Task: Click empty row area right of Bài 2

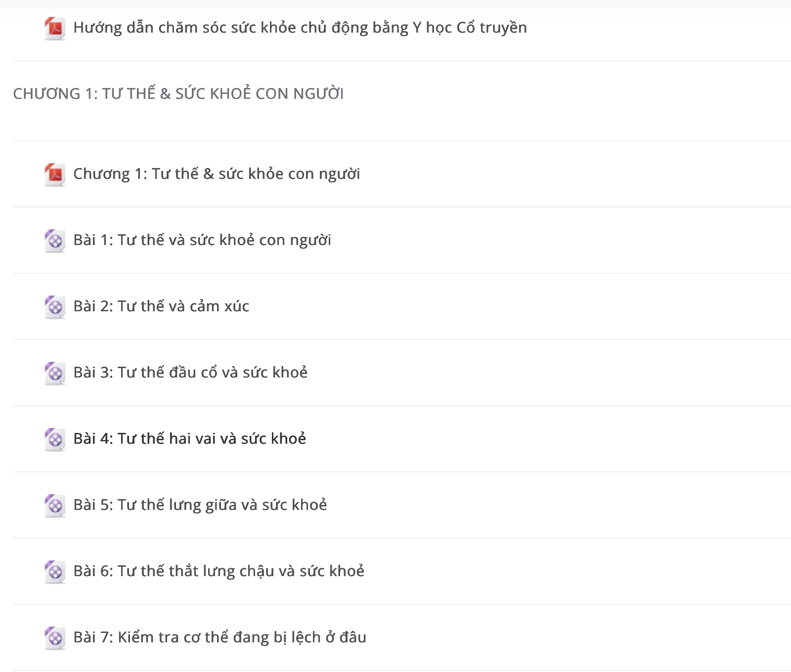Action: 519,306
